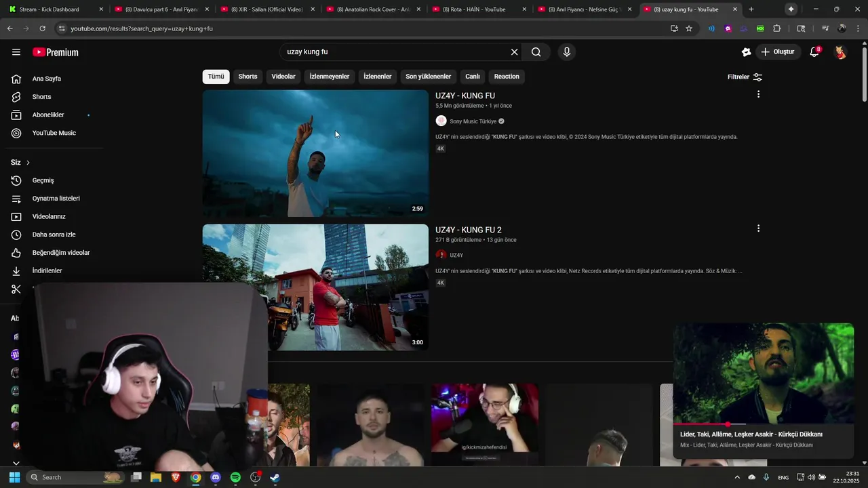The image size is (868, 488).
Task: Open Steam from the taskbar
Action: 275,477
